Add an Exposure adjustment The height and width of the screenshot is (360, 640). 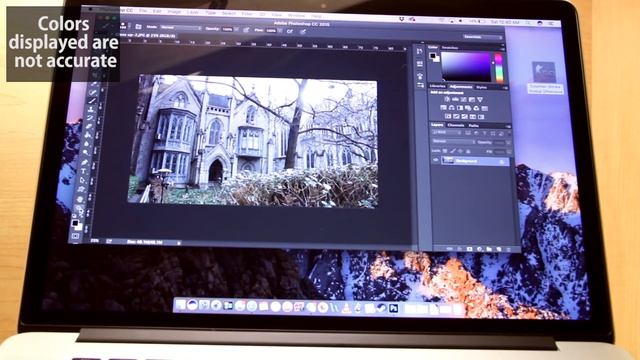(472, 99)
